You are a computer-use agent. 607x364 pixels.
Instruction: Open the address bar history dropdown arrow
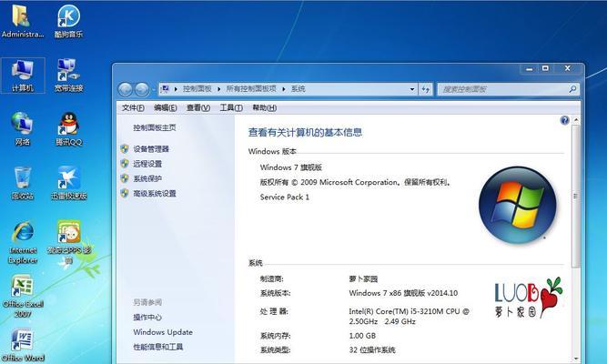(x=412, y=89)
